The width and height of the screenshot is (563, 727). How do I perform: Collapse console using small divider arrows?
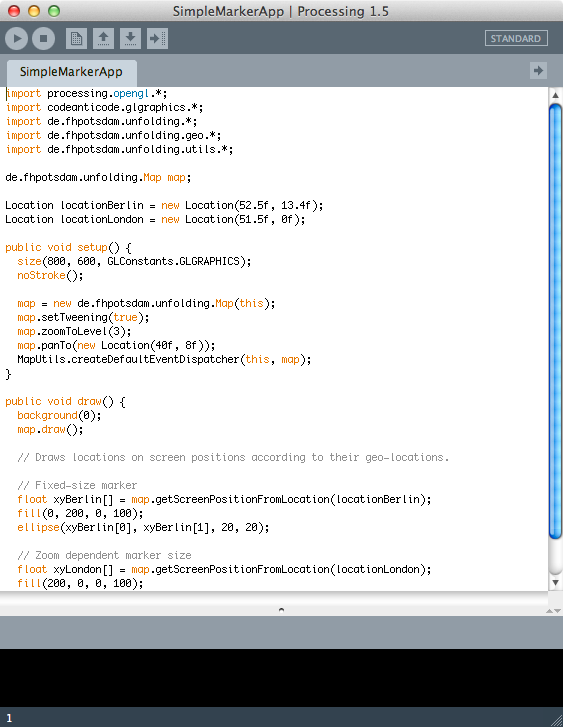coord(553,611)
